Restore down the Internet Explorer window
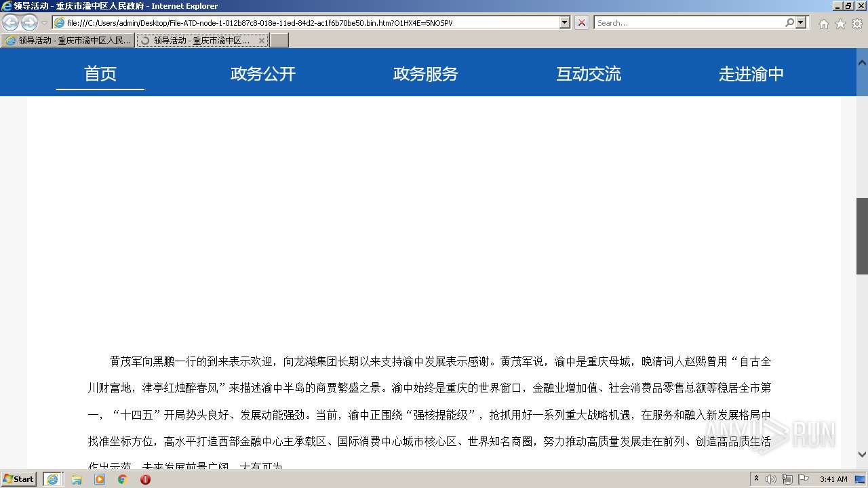The image size is (868, 488). click(x=848, y=6)
